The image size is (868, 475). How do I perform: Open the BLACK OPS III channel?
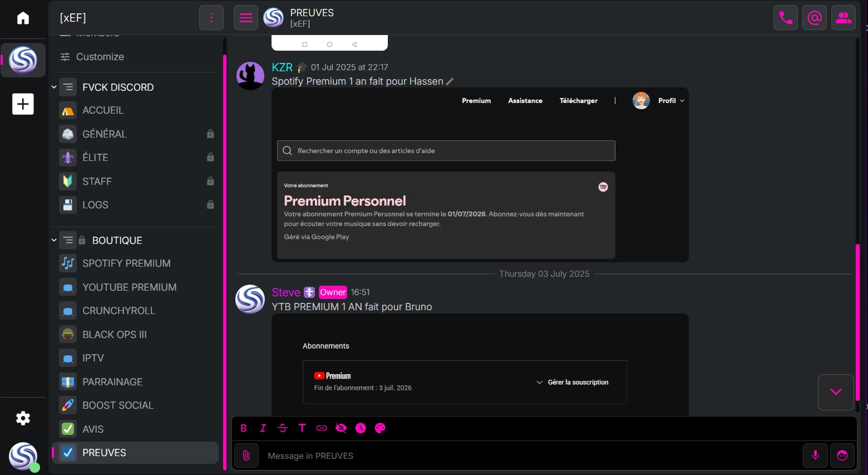point(135,335)
